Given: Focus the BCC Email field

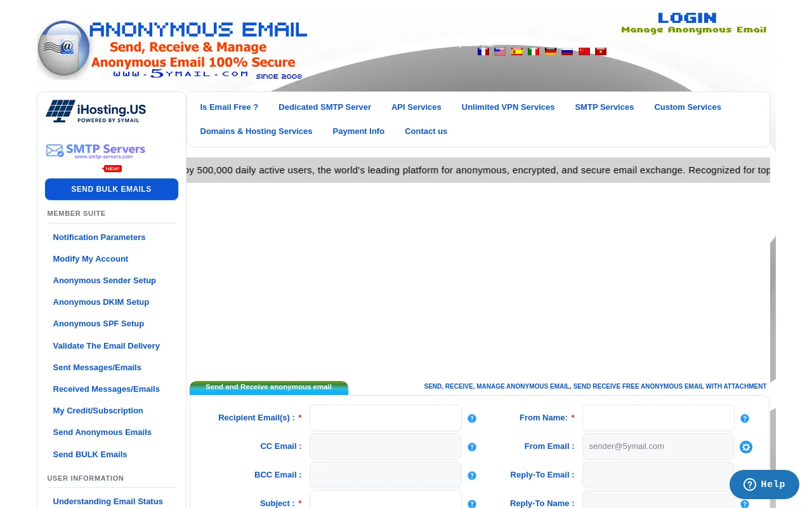Looking at the screenshot, I should point(386,475).
